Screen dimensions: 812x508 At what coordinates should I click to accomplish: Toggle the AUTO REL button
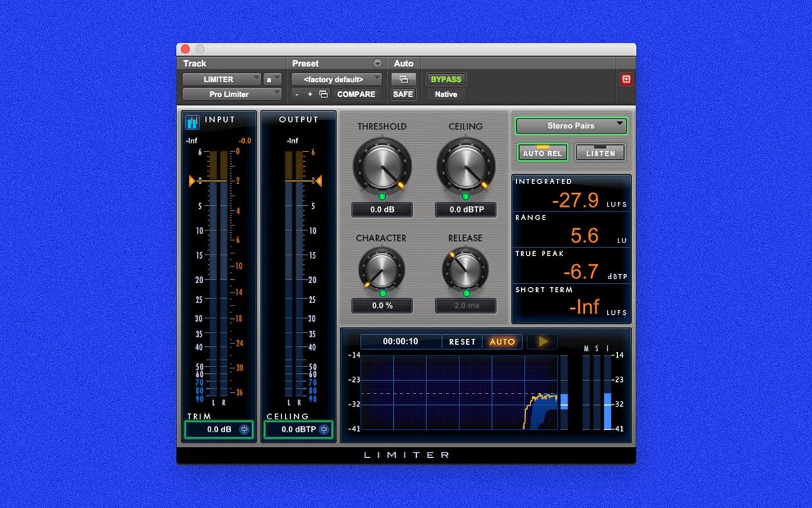pyautogui.click(x=543, y=152)
